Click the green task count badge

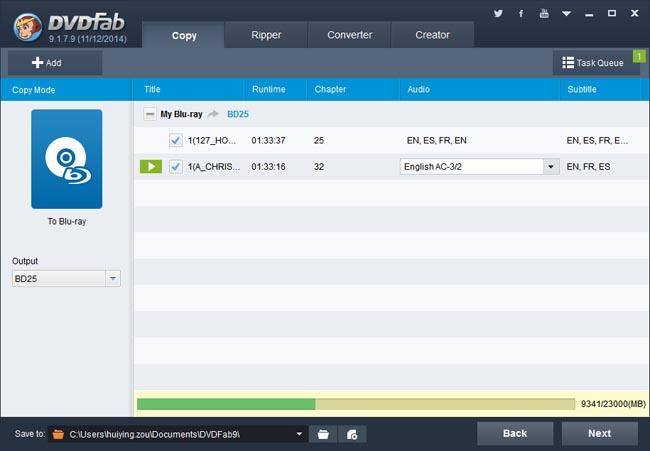639,56
